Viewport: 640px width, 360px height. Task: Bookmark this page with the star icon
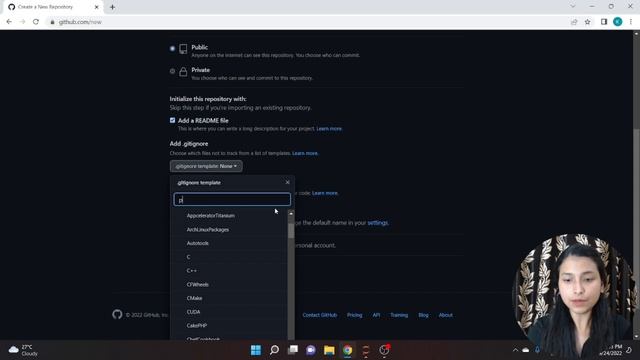(x=588, y=22)
